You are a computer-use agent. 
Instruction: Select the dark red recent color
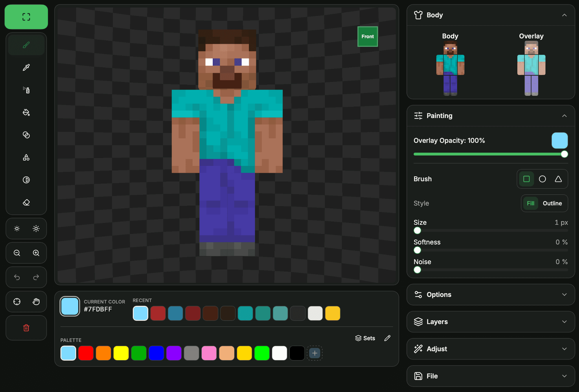point(193,313)
